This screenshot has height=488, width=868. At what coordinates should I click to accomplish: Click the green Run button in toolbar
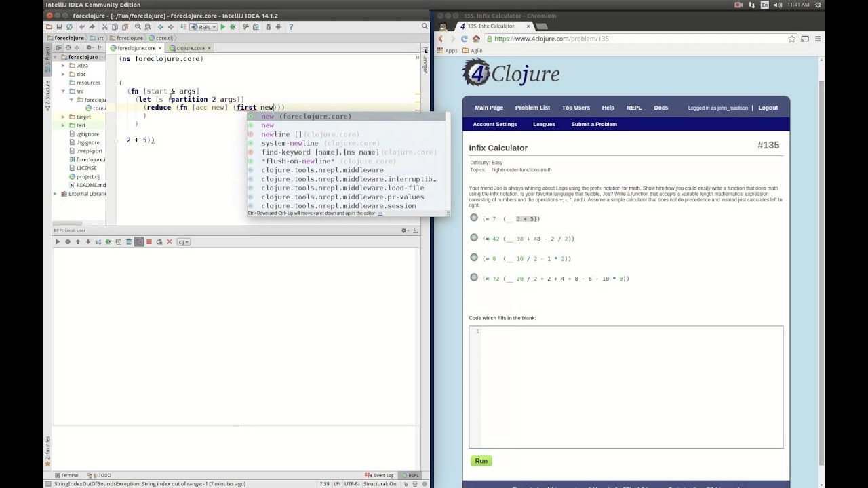[222, 27]
